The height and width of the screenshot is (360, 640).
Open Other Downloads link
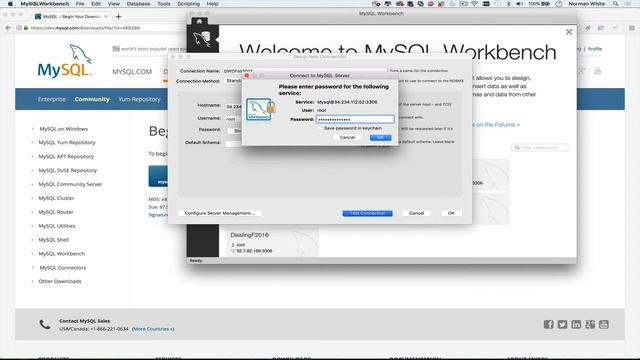click(60, 281)
